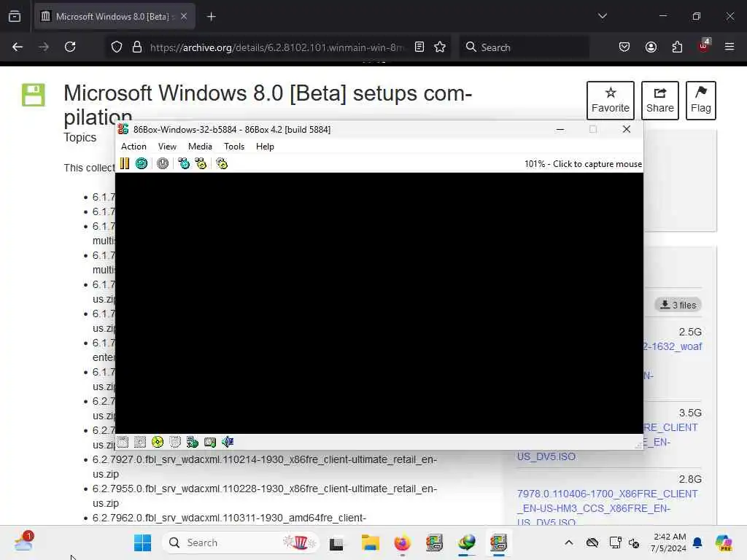Image resolution: width=747 pixels, height=560 pixels.
Task: Toggle reader view in the address bar
Action: 419,47
